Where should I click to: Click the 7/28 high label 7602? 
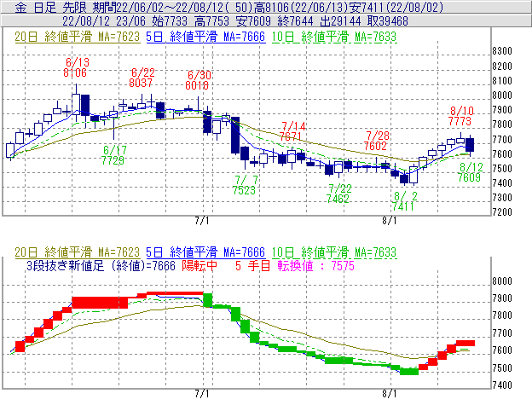click(377, 146)
